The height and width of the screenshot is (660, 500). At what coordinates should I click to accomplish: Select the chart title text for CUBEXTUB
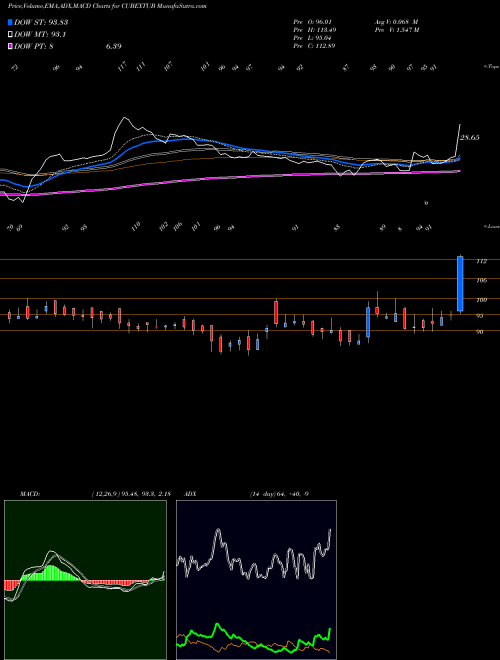pos(107,7)
